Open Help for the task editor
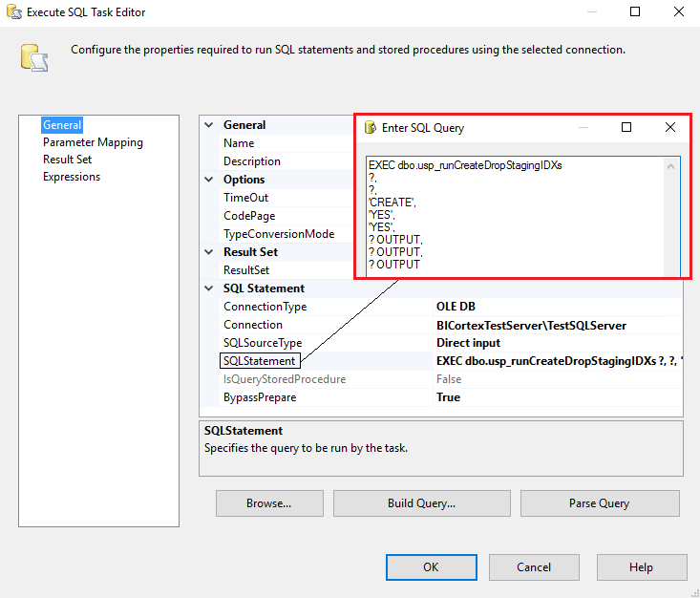This screenshot has height=598, width=700. (x=642, y=567)
